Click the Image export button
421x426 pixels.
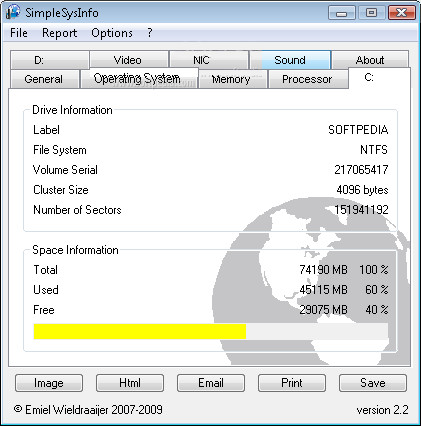pyautogui.click(x=49, y=383)
